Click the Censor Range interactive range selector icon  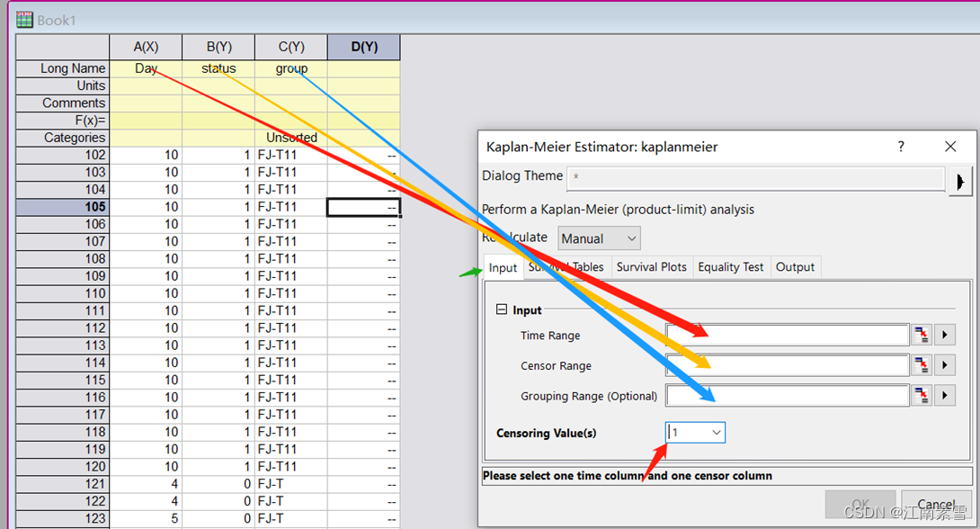click(921, 365)
